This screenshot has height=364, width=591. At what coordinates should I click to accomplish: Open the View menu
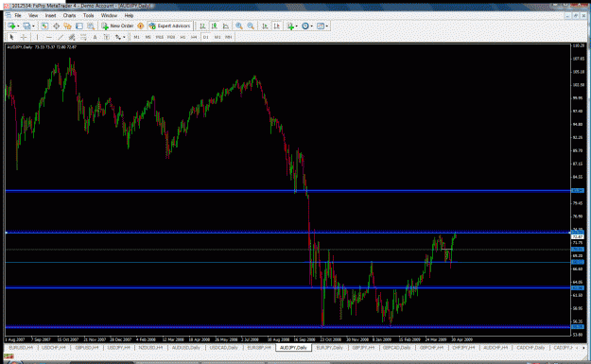[33, 15]
